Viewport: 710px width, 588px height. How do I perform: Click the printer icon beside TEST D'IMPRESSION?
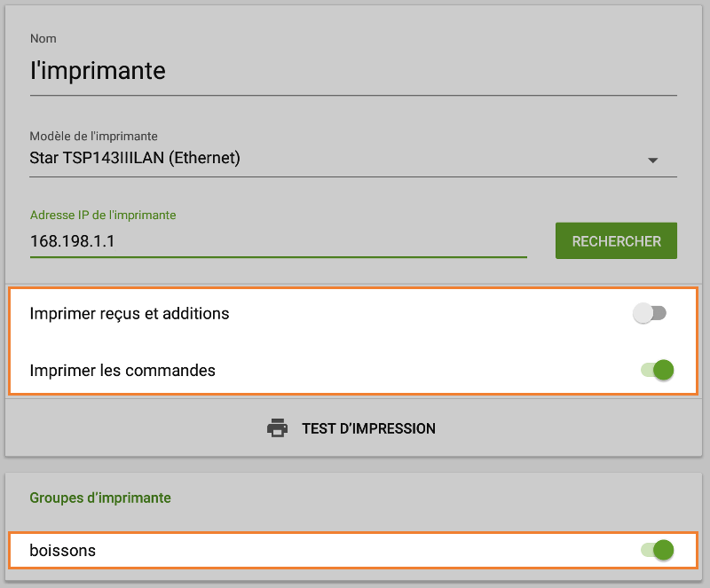click(x=278, y=428)
